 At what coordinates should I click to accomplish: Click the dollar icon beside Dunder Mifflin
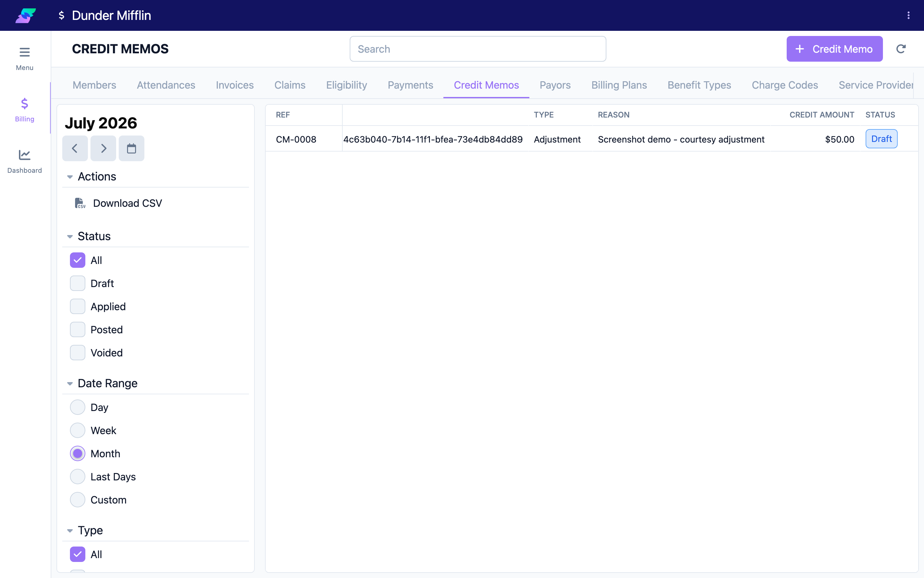click(62, 15)
